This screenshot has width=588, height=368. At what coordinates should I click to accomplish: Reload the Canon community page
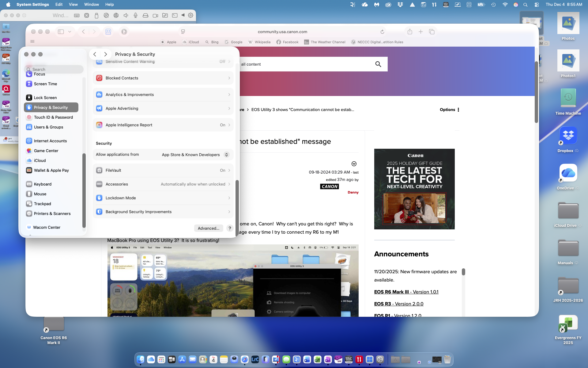point(382,32)
